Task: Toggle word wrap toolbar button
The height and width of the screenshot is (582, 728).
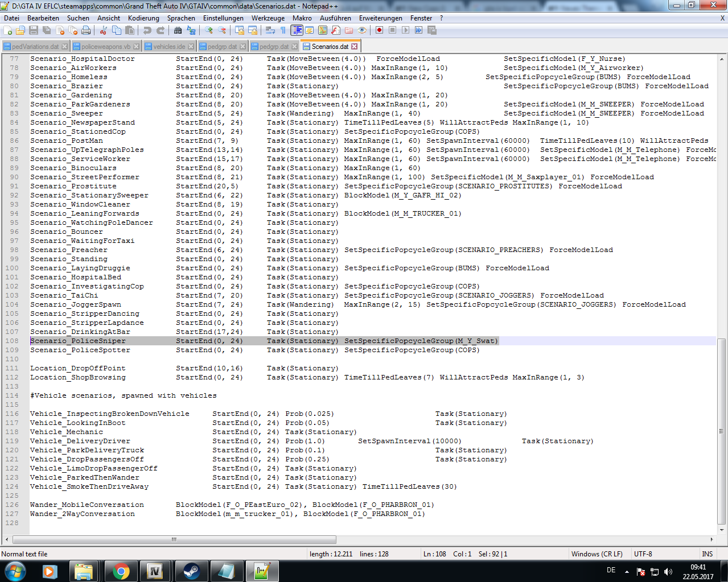Action: click(270, 30)
